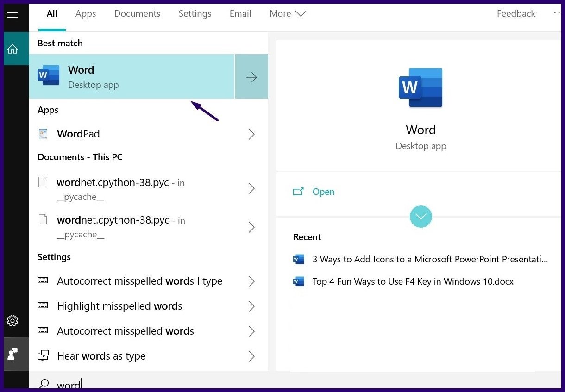The height and width of the screenshot is (392, 565).
Task: Expand the More filter dropdown
Action: (287, 13)
